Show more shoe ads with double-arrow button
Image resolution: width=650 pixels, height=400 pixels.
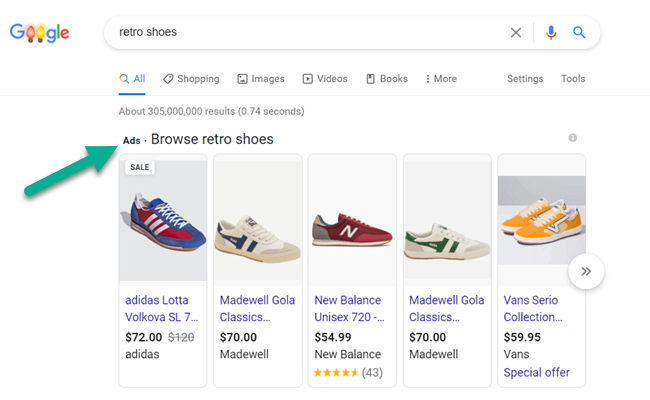[x=586, y=272]
